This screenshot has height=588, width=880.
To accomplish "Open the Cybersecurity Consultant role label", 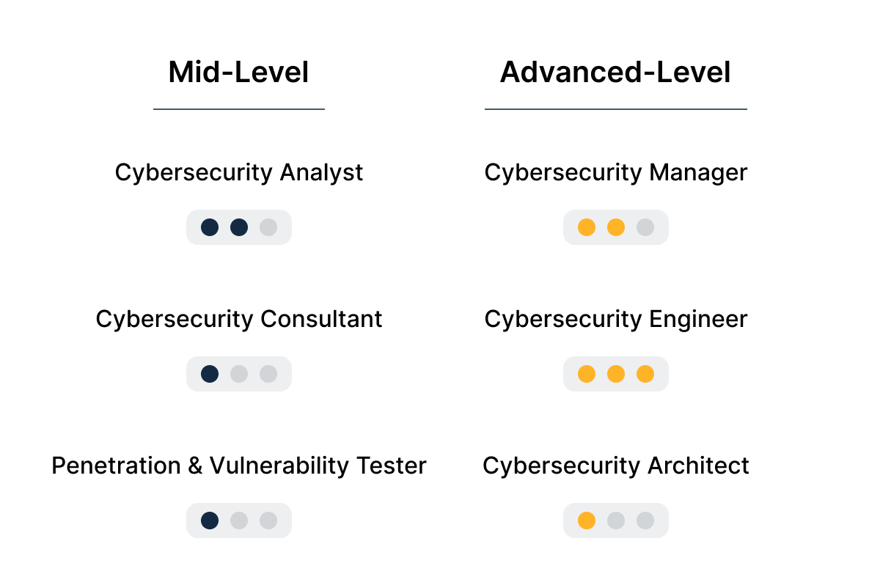I will pyautogui.click(x=239, y=319).
